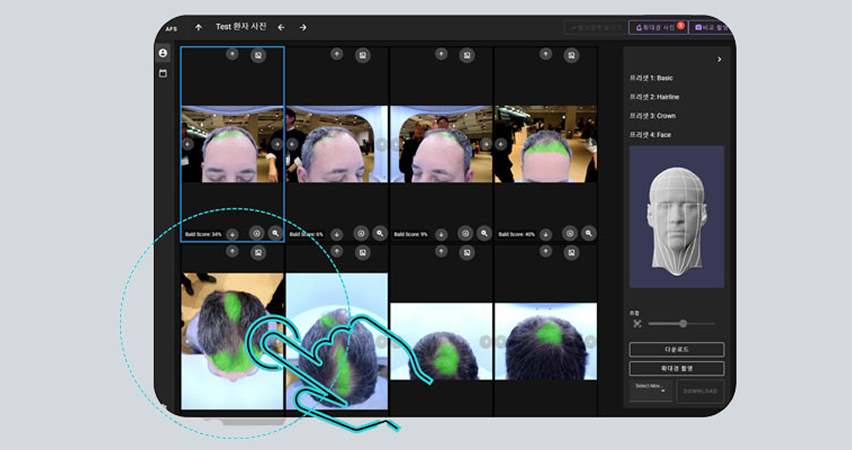Click save image icon on first photo
The image size is (852, 450).
(x=258, y=55)
